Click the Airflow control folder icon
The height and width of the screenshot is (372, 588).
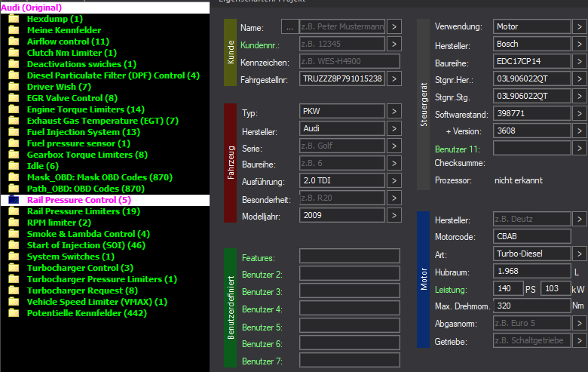[14, 42]
